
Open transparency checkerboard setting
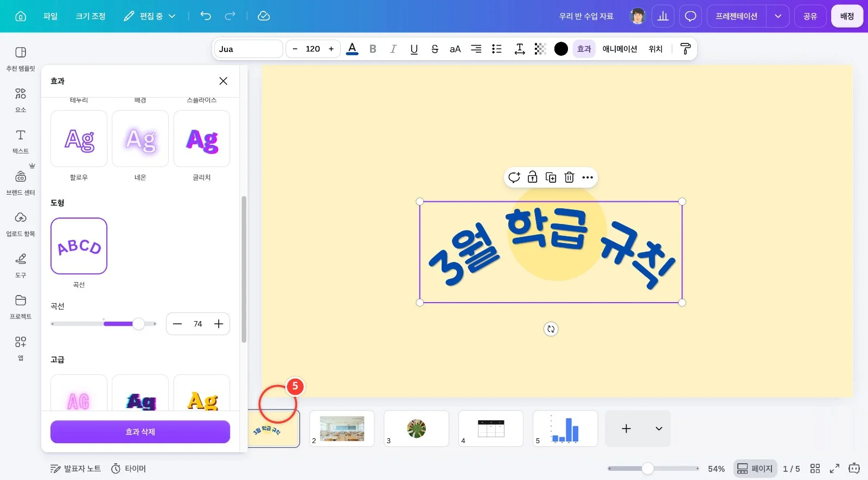(540, 49)
